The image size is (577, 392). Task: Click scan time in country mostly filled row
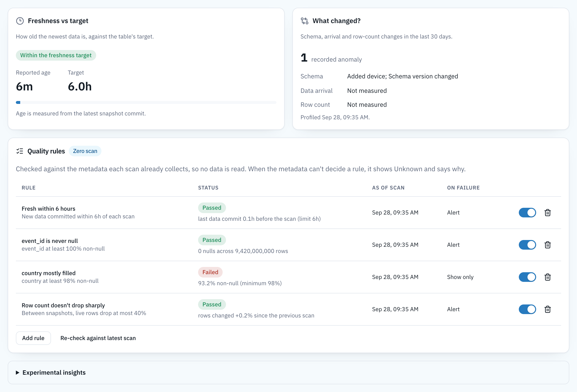pyautogui.click(x=395, y=277)
